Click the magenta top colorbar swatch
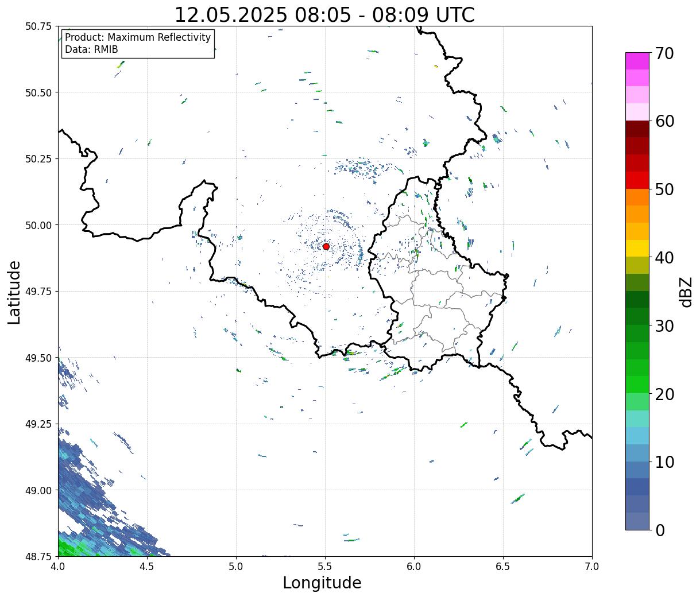This screenshot has width=700, height=597. [637, 61]
